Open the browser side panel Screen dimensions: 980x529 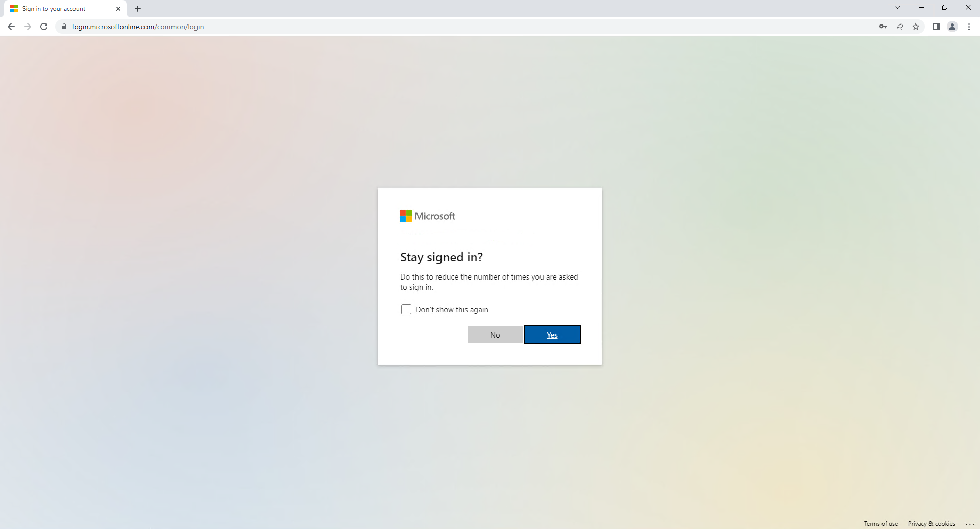click(x=936, y=27)
